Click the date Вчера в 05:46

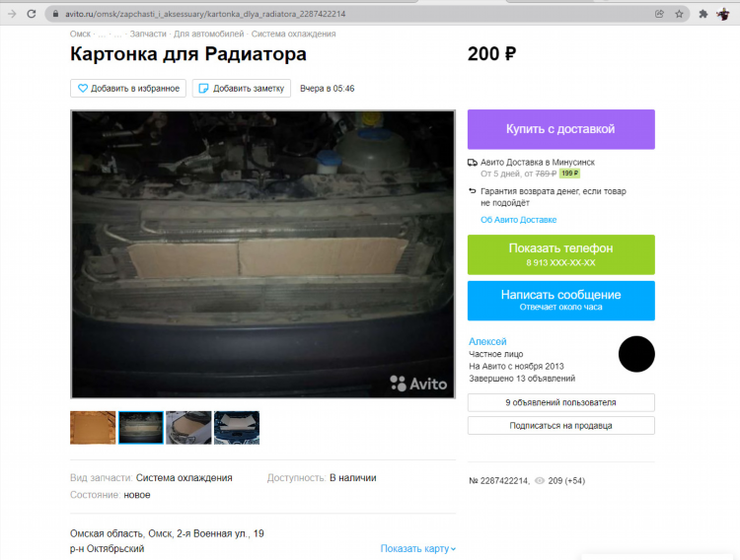point(327,89)
